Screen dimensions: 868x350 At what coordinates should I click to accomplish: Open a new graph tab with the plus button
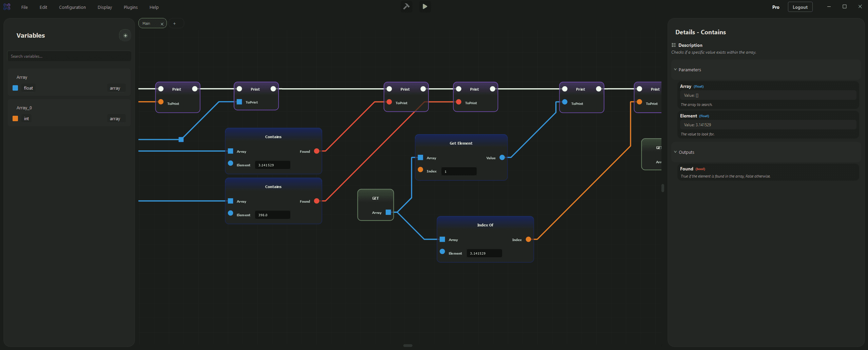[x=174, y=23]
